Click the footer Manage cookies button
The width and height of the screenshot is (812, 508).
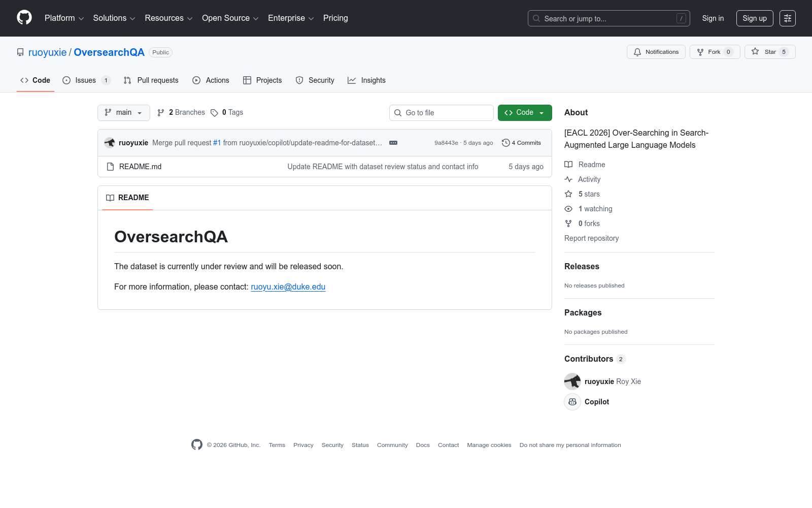tap(489, 445)
